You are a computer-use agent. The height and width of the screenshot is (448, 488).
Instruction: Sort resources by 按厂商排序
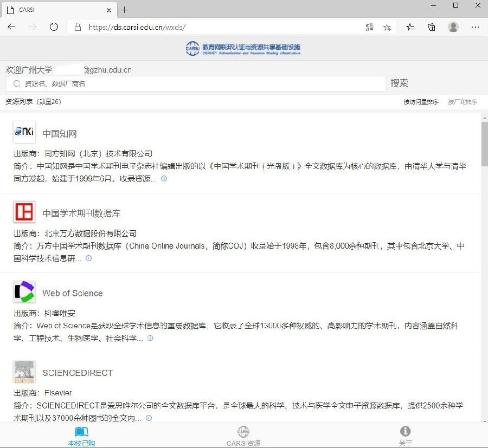(x=462, y=102)
